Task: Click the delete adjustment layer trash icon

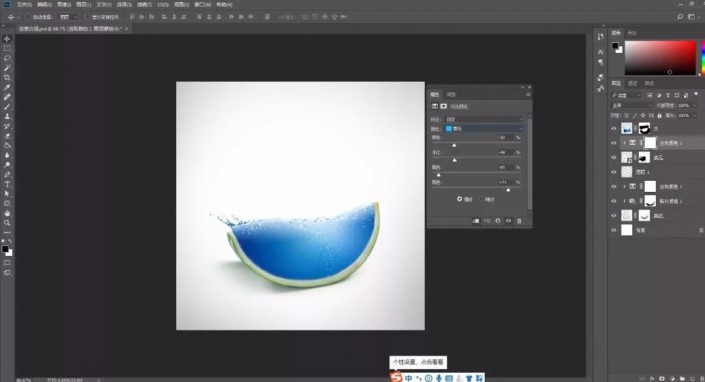Action: pos(519,221)
